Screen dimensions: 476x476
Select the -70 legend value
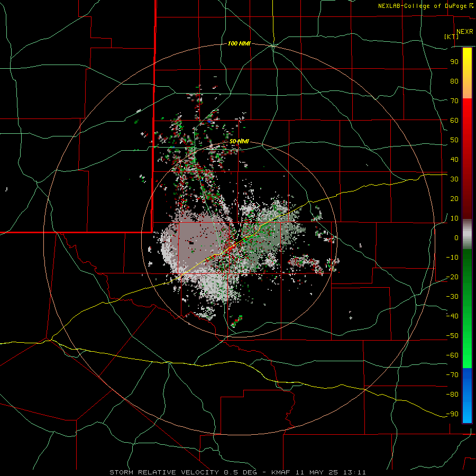[x=452, y=375]
